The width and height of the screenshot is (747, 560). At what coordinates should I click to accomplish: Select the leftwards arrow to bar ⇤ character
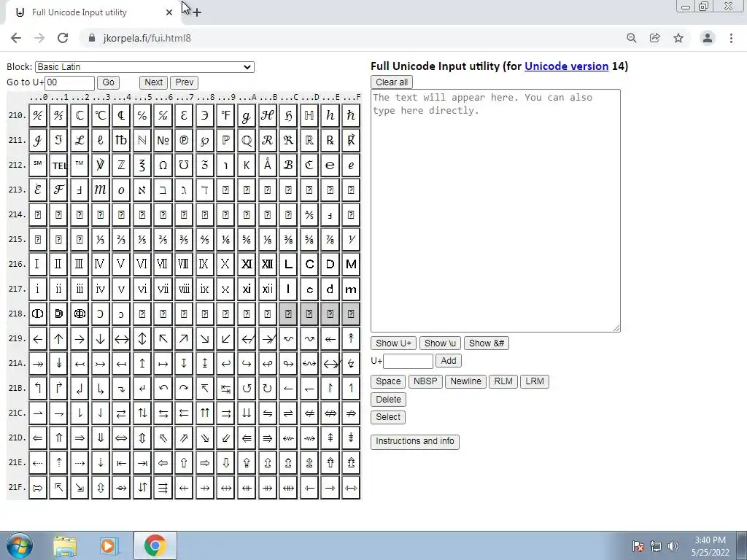pyautogui.click(x=121, y=463)
